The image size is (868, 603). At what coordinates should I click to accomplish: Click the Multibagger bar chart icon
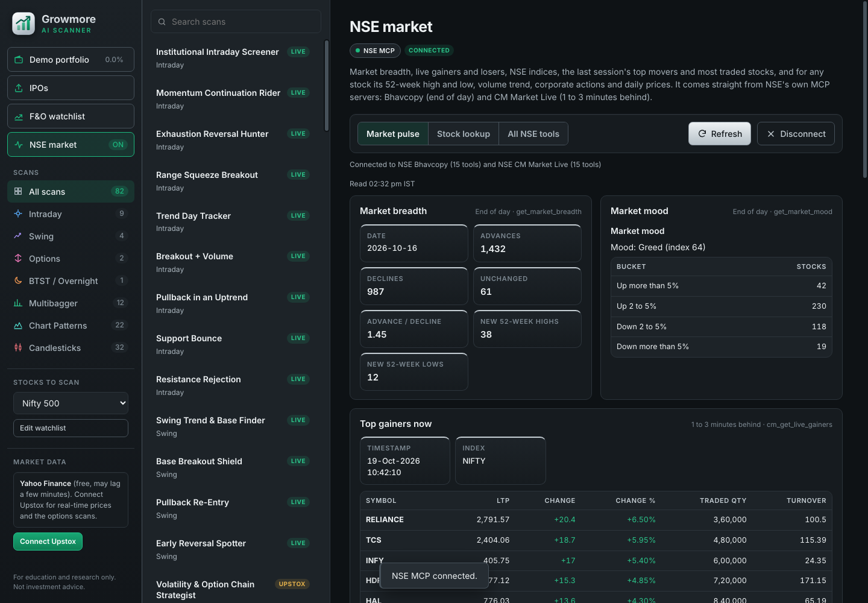18,303
